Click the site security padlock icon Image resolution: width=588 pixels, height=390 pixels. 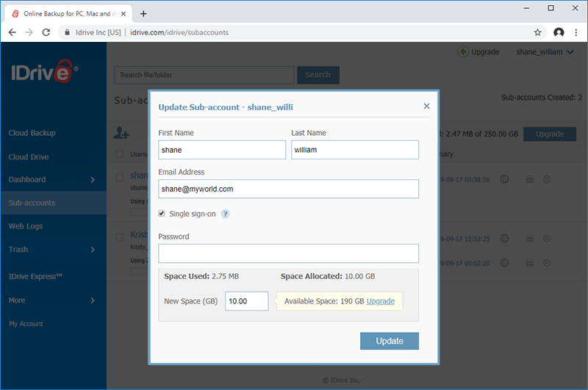pos(67,32)
